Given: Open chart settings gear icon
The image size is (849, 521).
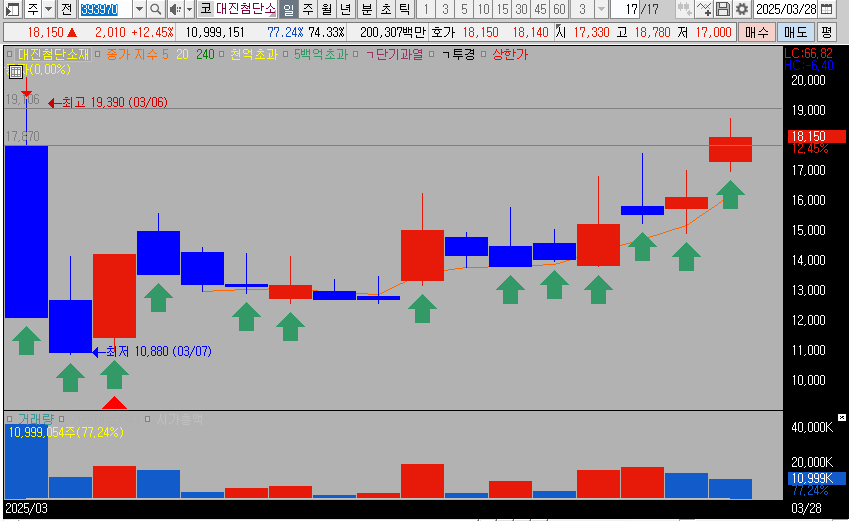Looking at the screenshot, I should [x=742, y=9].
